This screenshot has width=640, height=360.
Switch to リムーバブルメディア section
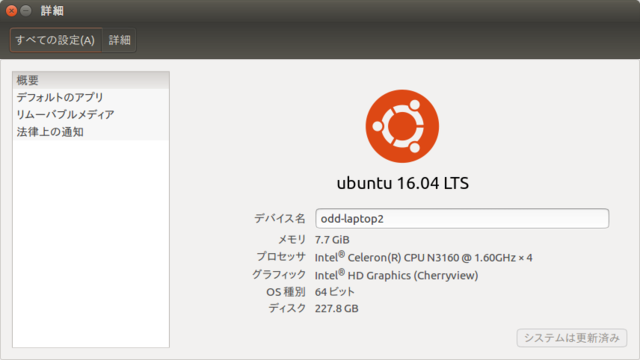click(x=91, y=114)
